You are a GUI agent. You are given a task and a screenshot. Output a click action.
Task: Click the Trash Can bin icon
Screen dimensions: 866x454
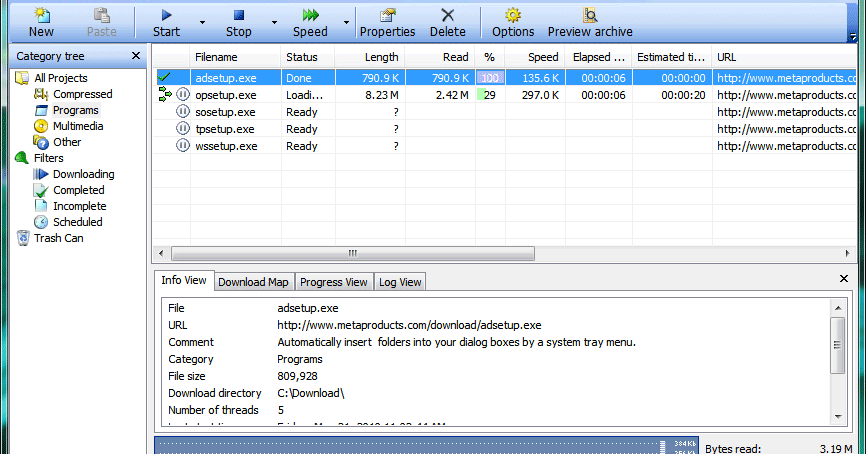[x=23, y=238]
